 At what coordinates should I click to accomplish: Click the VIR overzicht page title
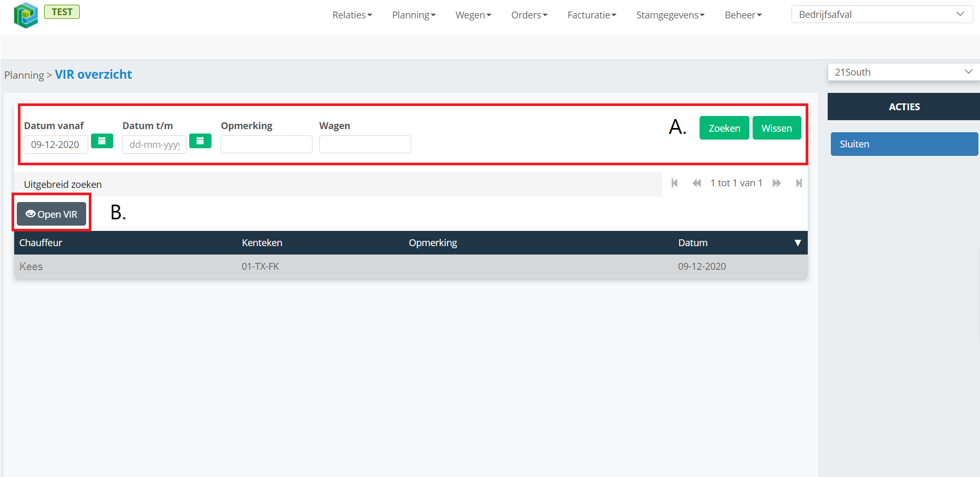tap(93, 75)
